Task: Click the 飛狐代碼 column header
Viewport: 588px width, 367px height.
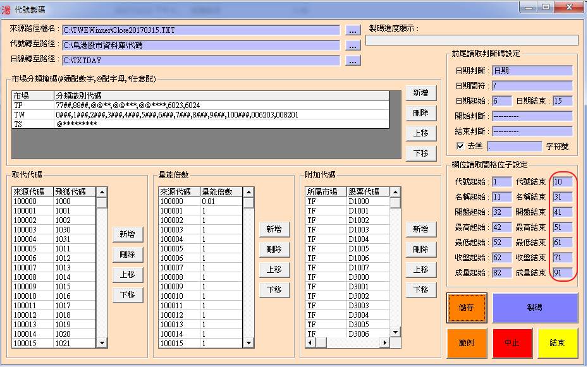Action: tap(75, 192)
